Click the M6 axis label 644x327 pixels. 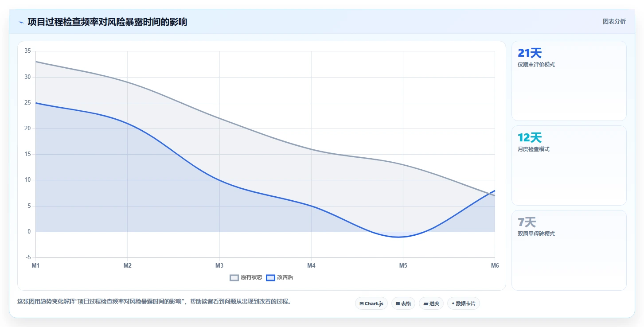click(x=495, y=265)
